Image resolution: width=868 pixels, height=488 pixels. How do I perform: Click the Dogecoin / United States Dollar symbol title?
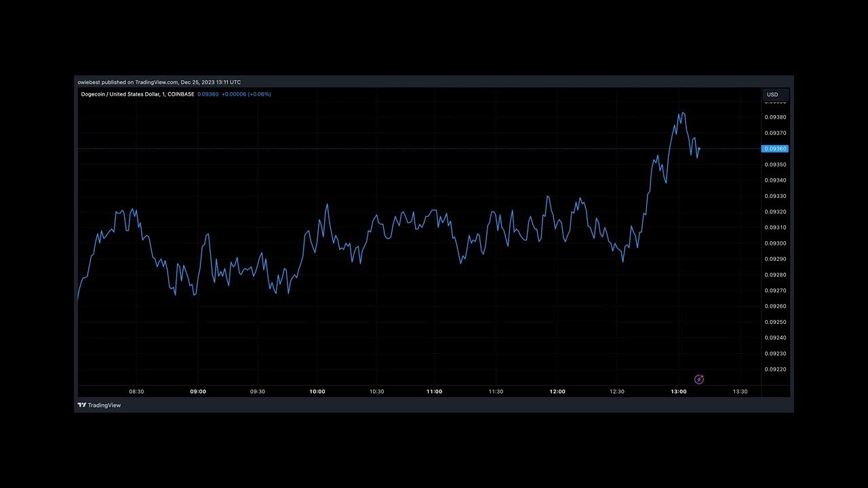click(x=137, y=94)
